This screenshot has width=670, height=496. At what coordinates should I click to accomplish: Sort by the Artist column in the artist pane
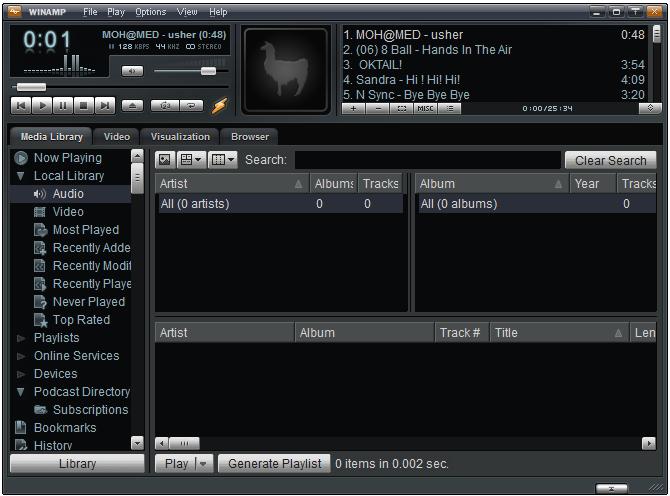(x=231, y=184)
